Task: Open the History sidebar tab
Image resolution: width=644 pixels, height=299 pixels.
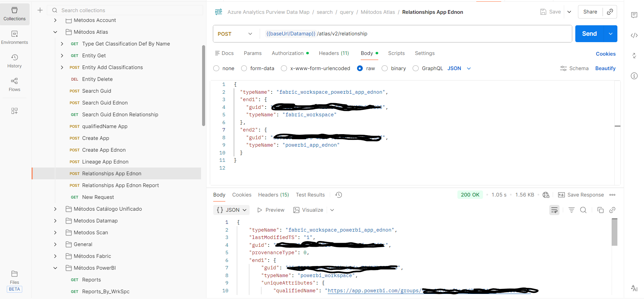Action: [14, 61]
